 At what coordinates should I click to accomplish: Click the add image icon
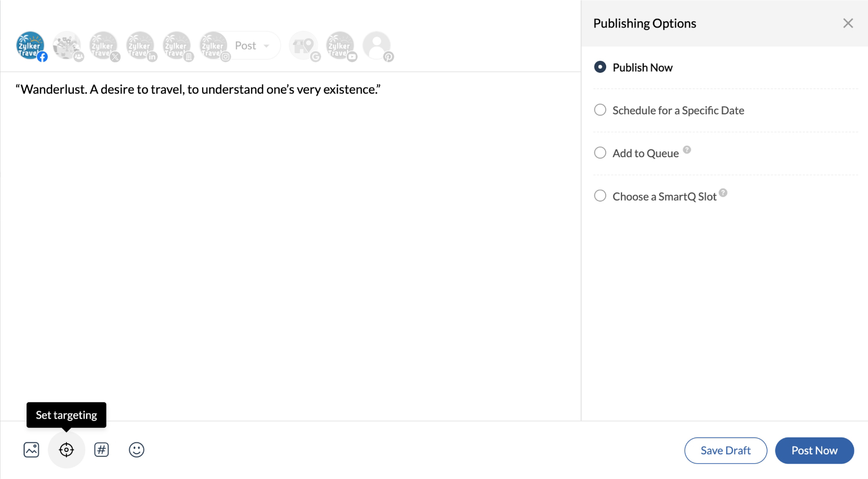(x=31, y=450)
